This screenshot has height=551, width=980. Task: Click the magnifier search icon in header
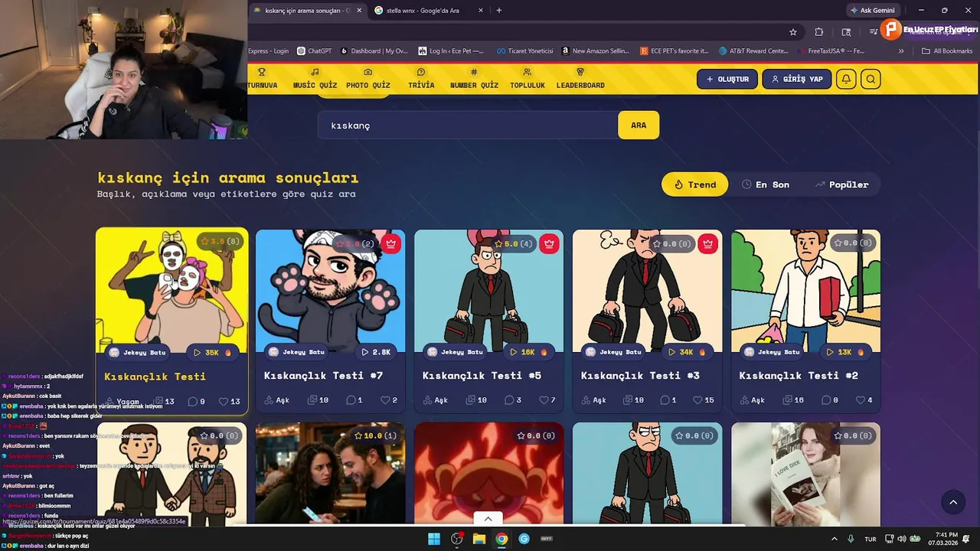coord(871,79)
